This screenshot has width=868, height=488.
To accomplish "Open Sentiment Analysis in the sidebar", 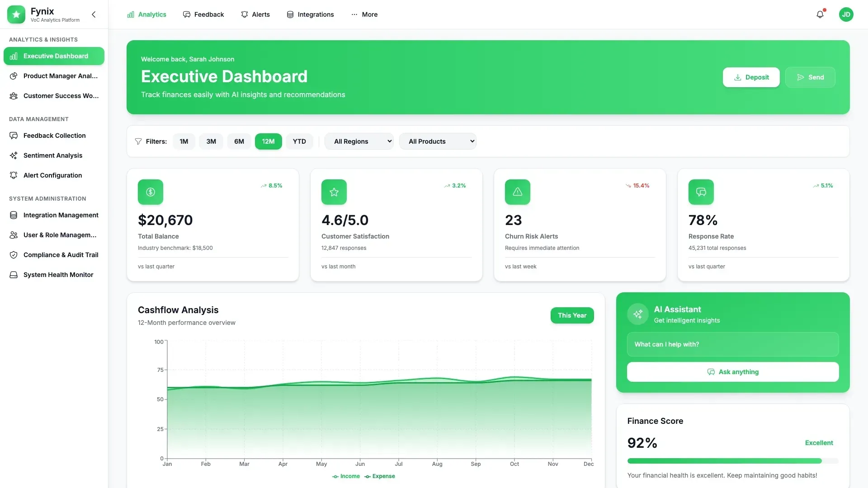I will pyautogui.click(x=53, y=155).
